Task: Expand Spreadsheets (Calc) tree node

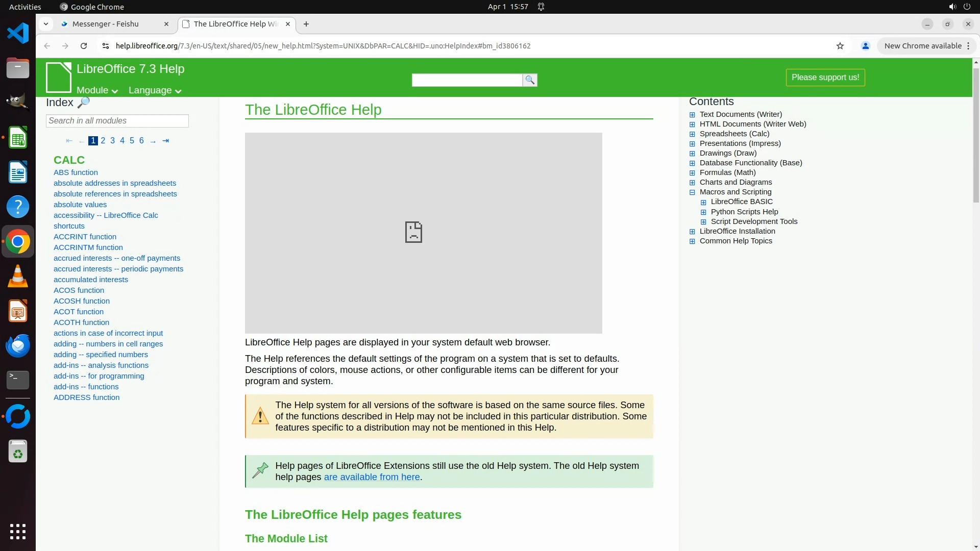Action: pyautogui.click(x=692, y=134)
